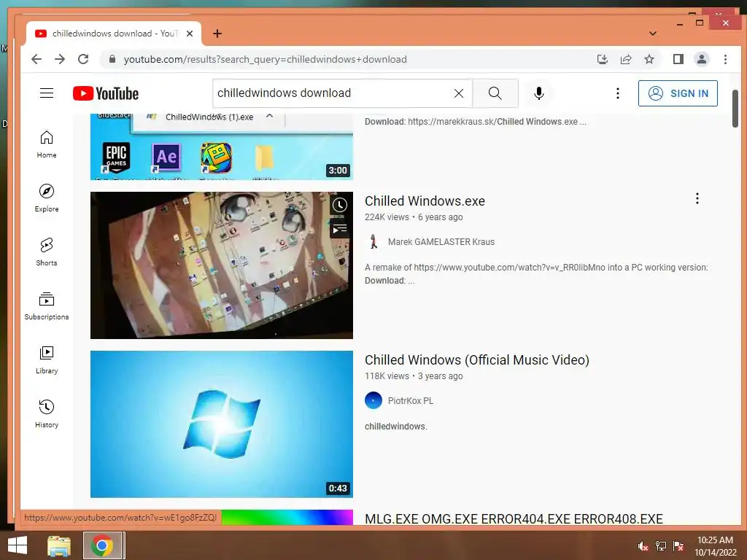Play the anime desktop video thumbnail
This screenshot has height=560, width=747.
(222, 265)
